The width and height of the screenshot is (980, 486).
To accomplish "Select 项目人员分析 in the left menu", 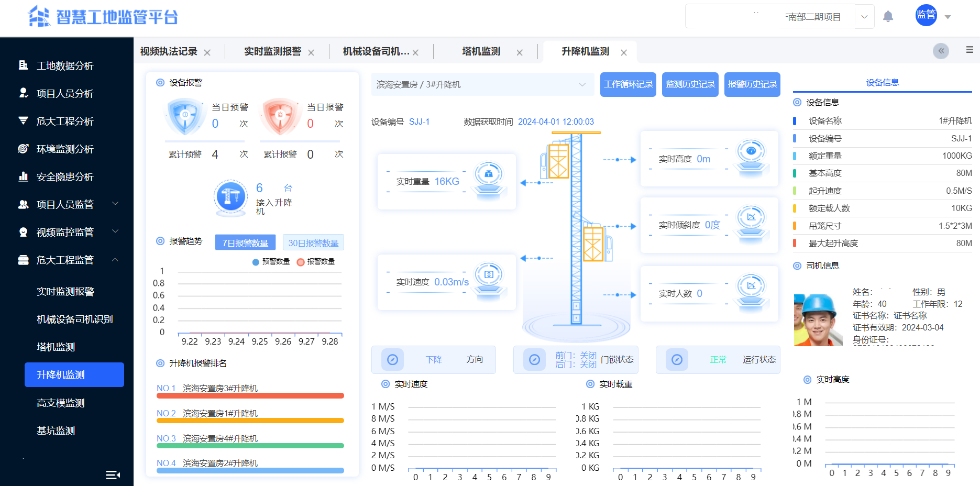I will pos(65,93).
